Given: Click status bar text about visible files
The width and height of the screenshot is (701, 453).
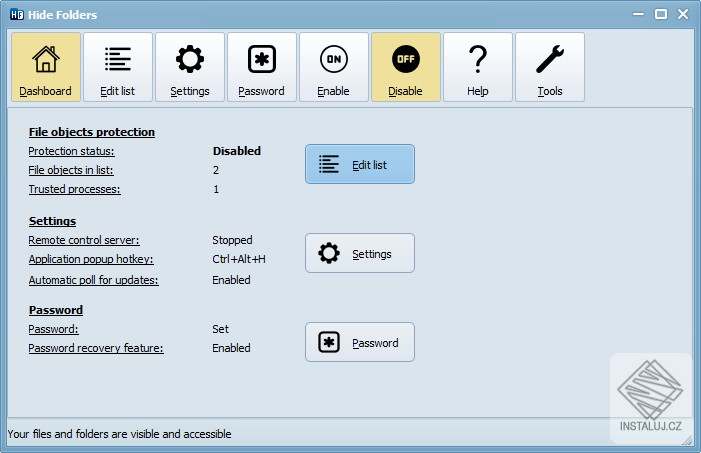Looking at the screenshot, I should tap(119, 434).
